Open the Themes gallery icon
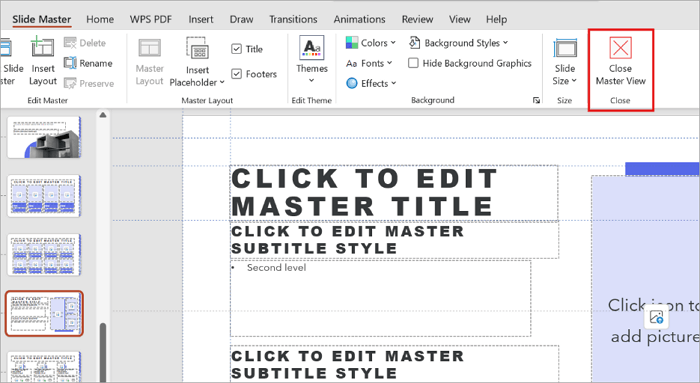This screenshot has height=383, width=700. (x=312, y=47)
